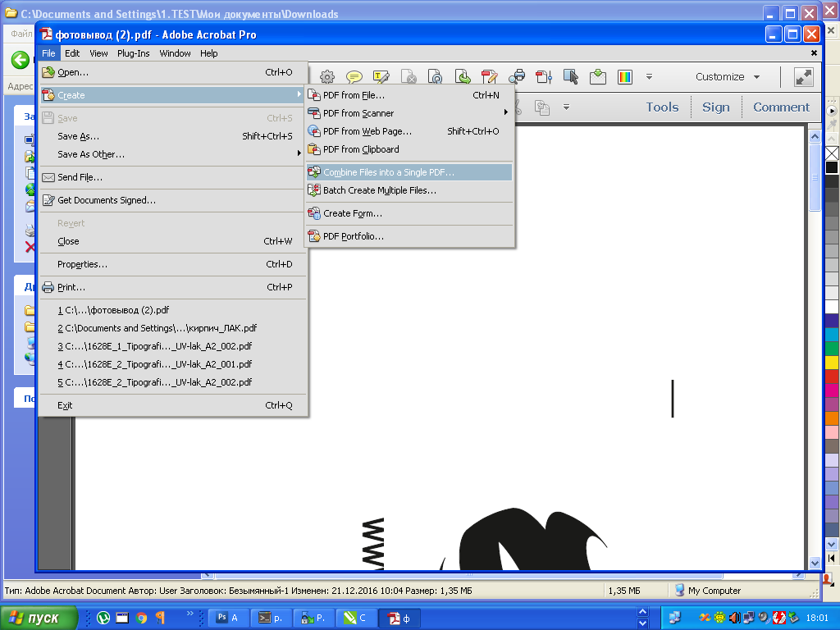
Task: Click the page with slider toolbar icon
Action: (544, 77)
